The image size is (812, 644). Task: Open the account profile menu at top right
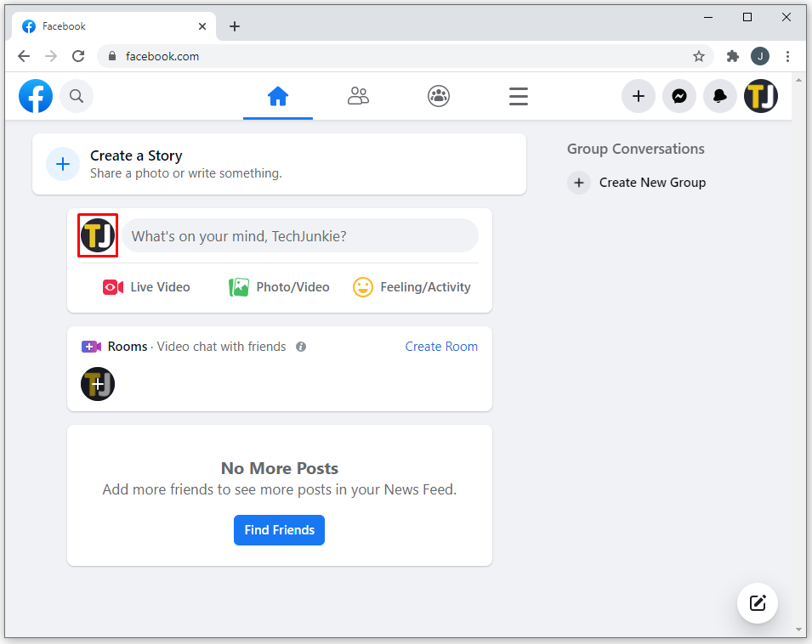click(x=761, y=96)
